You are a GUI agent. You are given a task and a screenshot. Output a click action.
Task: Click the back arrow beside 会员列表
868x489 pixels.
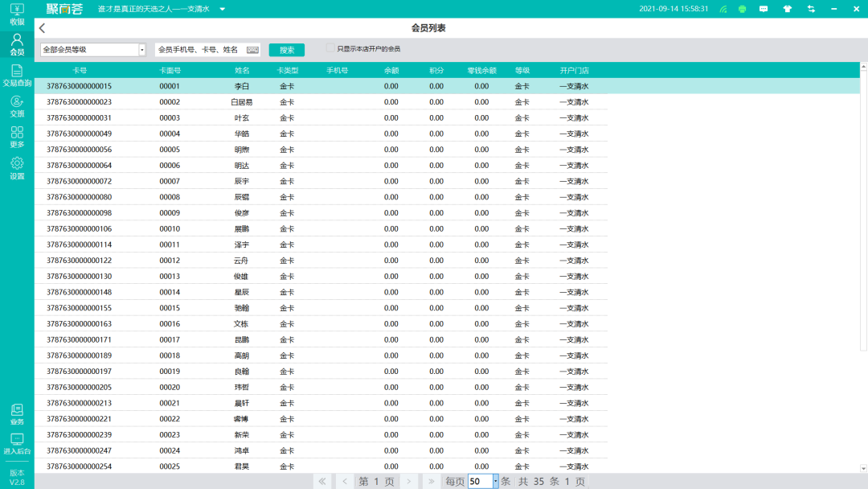tap(41, 27)
